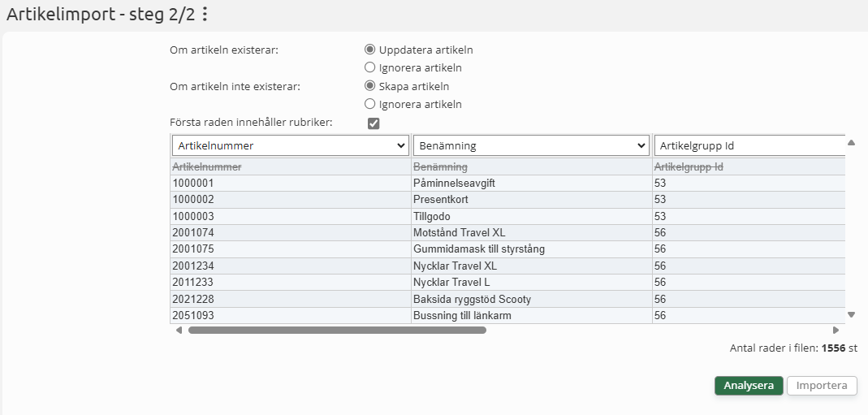Screen dimensions: 868x415
Task: Click the table's scroll down arrow
Action: 851,314
